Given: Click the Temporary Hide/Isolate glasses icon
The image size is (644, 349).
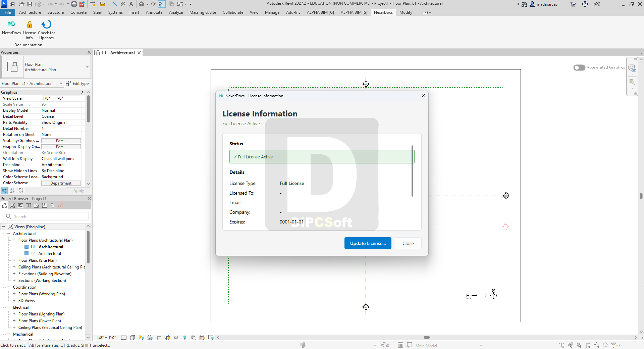Looking at the screenshot, I should coord(176,338).
